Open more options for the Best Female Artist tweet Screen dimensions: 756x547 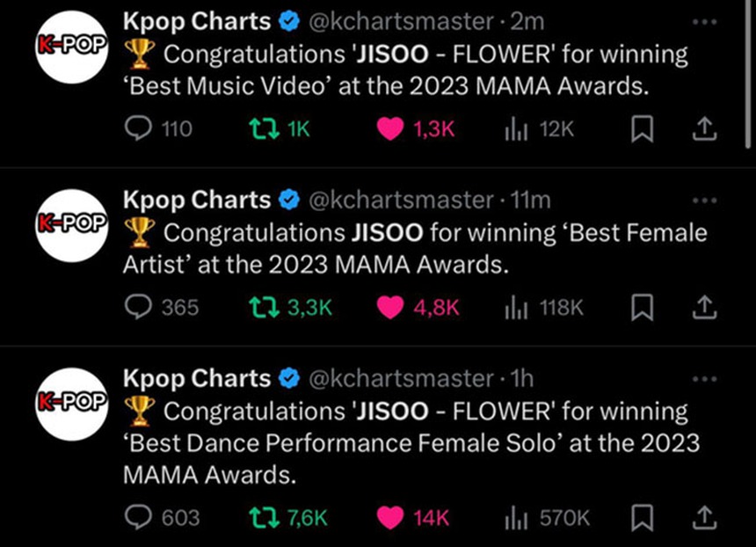[703, 198]
